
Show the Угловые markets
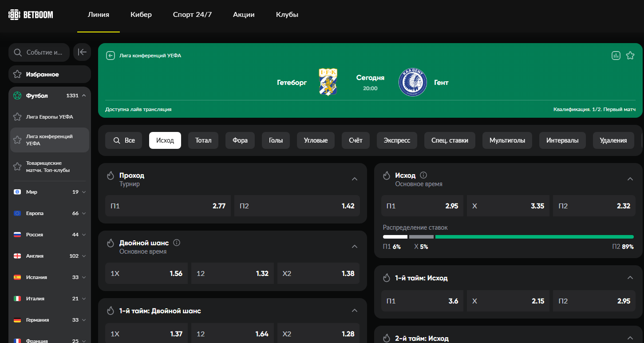pos(316,140)
